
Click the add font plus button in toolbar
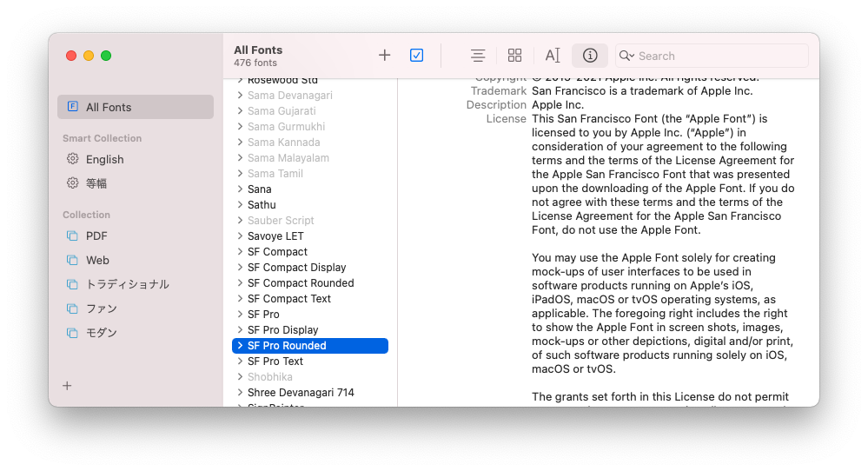click(384, 56)
